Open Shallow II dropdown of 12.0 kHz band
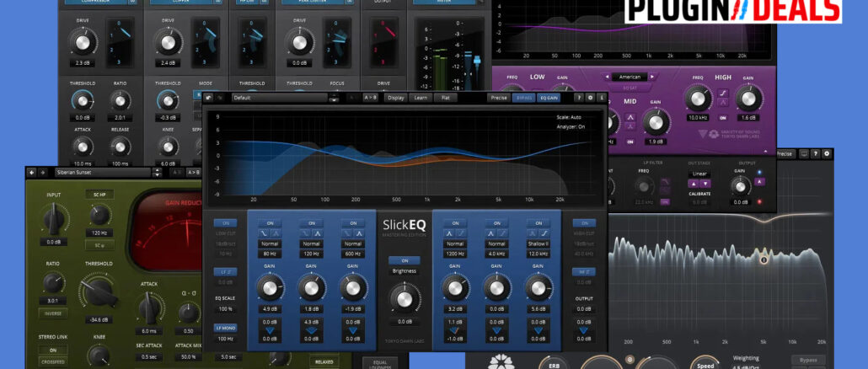Image resolution: width=868 pixels, height=369 pixels. click(x=538, y=244)
